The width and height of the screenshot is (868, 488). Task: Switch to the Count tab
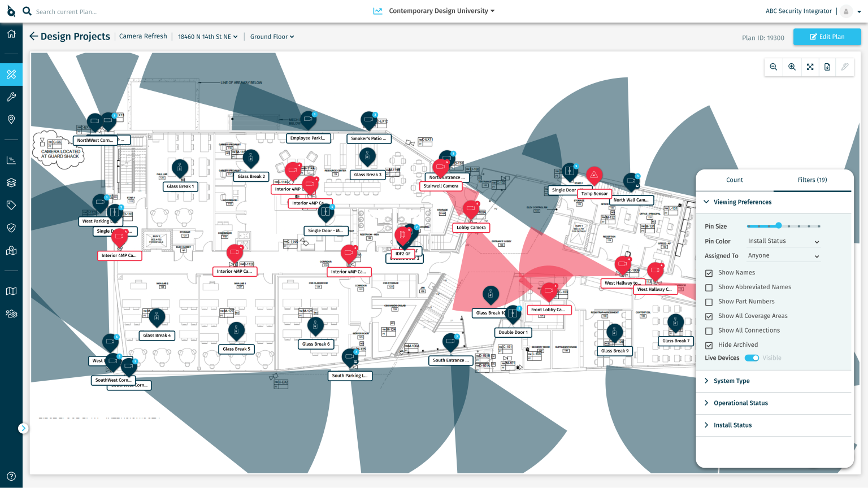735,180
